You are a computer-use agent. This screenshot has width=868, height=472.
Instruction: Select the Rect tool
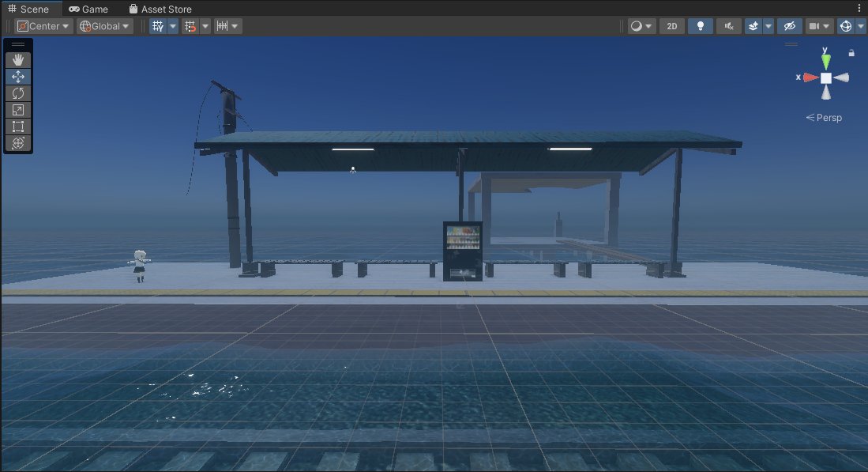tap(17, 126)
